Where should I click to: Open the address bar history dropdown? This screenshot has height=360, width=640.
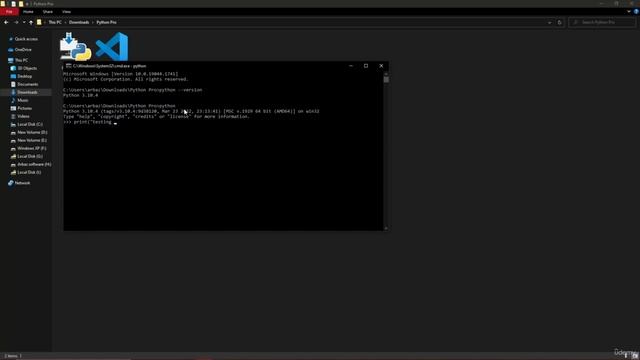coord(549,22)
